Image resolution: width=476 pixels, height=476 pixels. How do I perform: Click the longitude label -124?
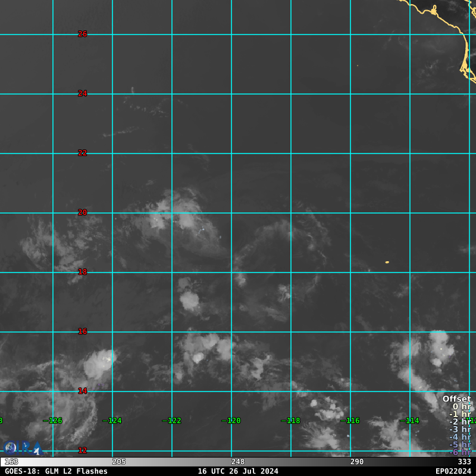(112, 421)
